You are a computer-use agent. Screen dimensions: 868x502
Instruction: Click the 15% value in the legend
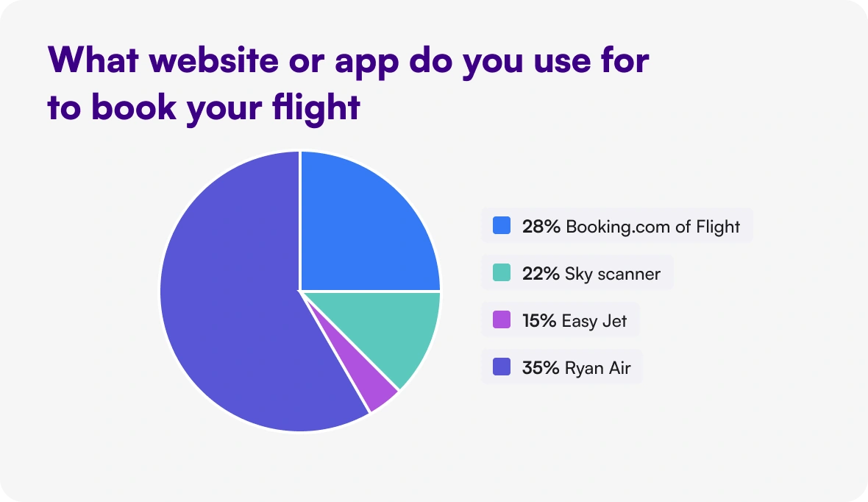pos(539,321)
